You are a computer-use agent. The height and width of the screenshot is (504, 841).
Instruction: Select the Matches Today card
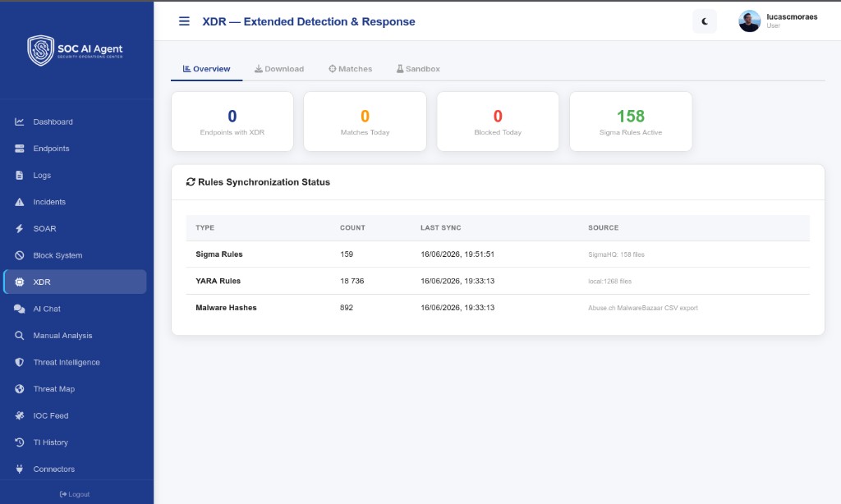(365, 121)
